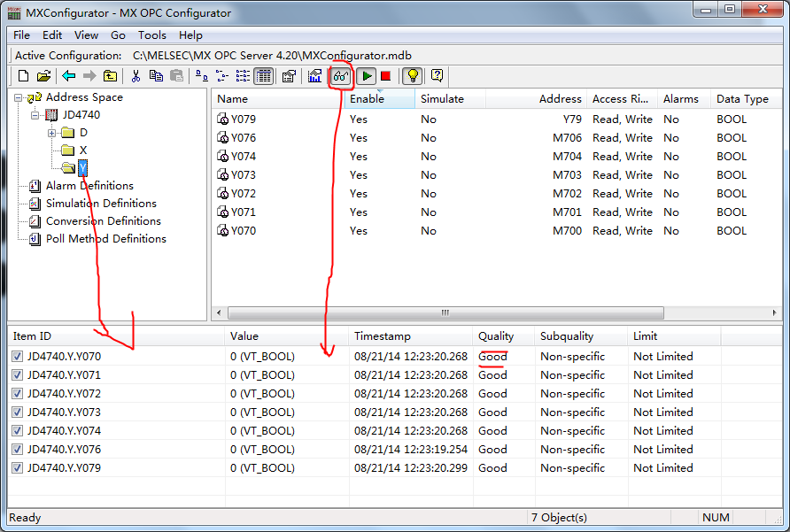790x532 pixels.
Task: Toggle the Monitor view glasses icon
Action: tap(340, 76)
